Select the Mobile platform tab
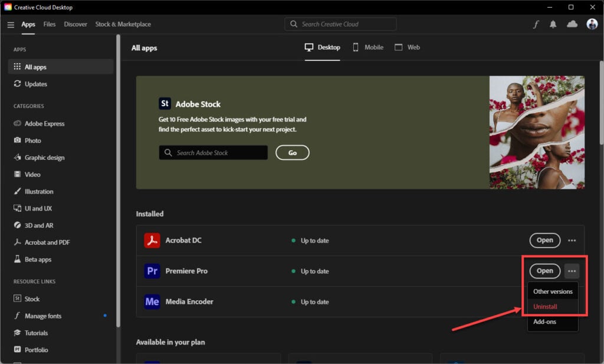Viewport: 604px width, 364px height. click(x=368, y=47)
